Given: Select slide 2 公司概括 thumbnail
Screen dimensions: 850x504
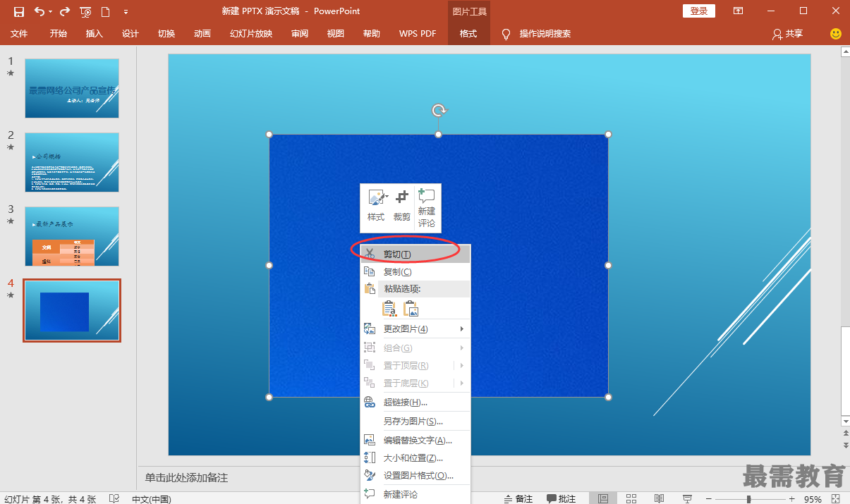Looking at the screenshot, I should pyautogui.click(x=72, y=162).
